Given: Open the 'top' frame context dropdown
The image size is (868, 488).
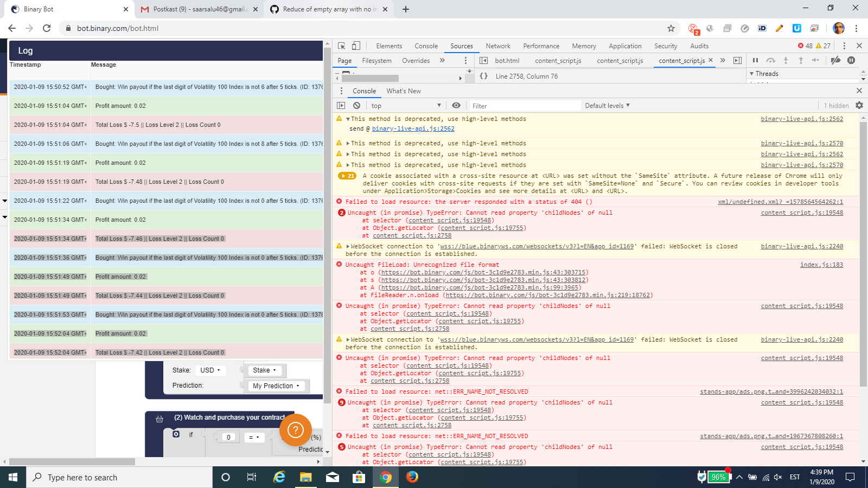Looking at the screenshot, I should 404,105.
